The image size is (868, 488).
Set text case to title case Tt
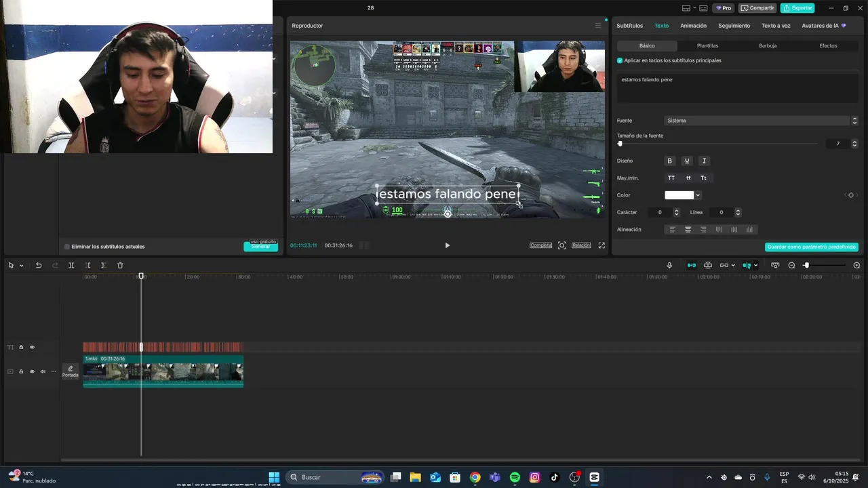(704, 178)
